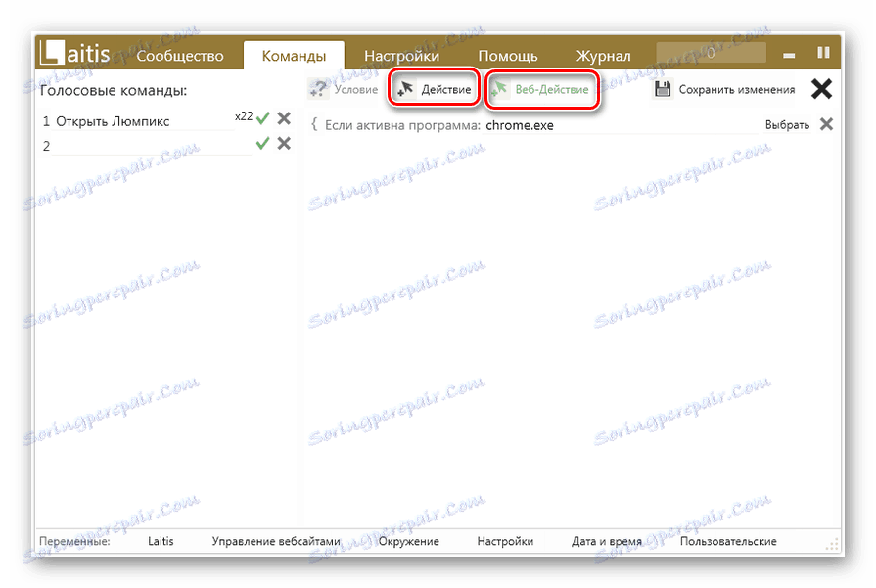Image resolution: width=876 pixels, height=588 pixels.
Task: Open the Настройки tab in header
Action: pos(401,56)
